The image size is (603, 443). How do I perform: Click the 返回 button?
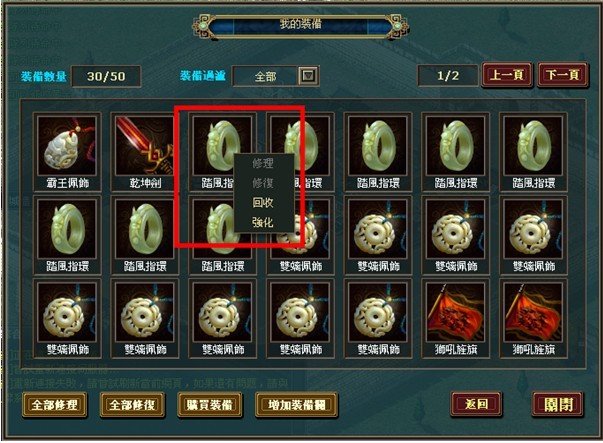click(x=476, y=404)
